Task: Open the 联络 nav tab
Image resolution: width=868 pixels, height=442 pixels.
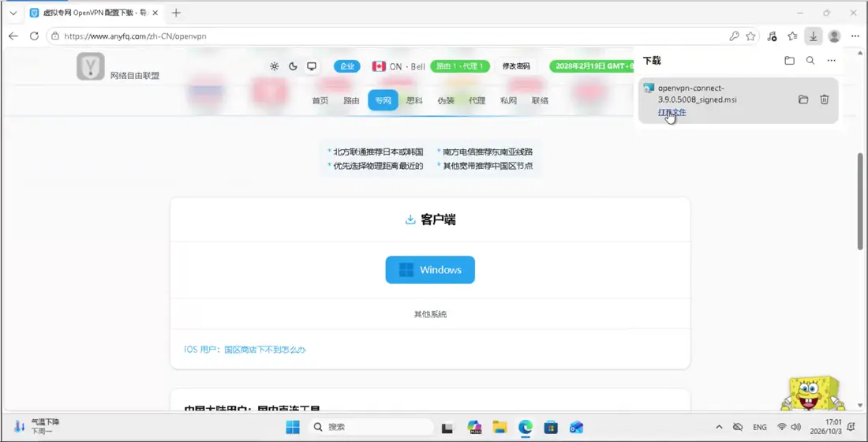Action: (x=541, y=100)
